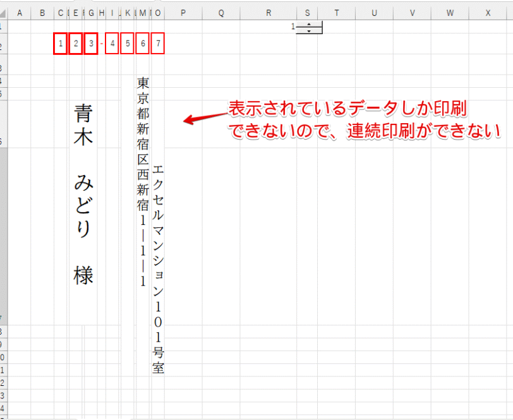Select column header S

click(307, 11)
